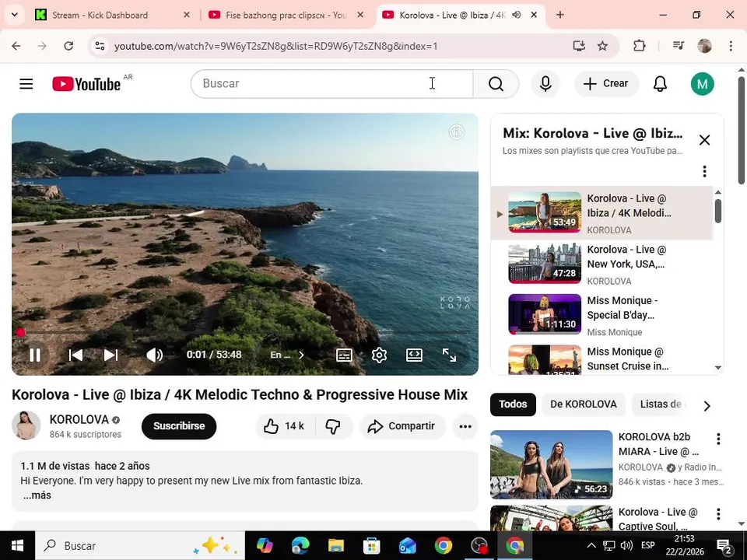Install app icon in address bar
Viewport: 747px width, 560px height.
579,46
